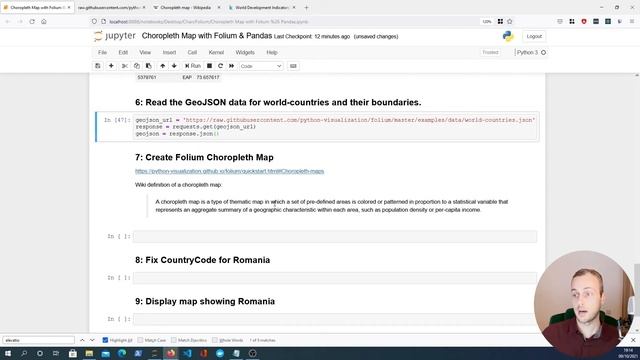Rename notebook via title Choropleth Map with Folium & Pandas
This screenshot has height=360, width=640.
tap(207, 36)
